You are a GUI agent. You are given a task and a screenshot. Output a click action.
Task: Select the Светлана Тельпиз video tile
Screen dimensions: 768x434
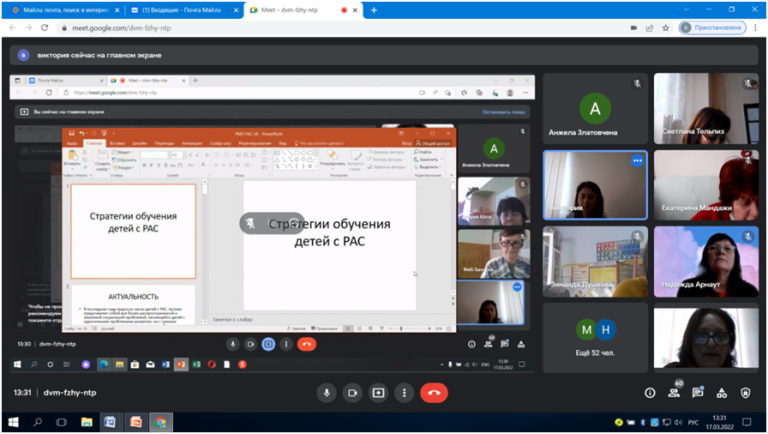706,108
